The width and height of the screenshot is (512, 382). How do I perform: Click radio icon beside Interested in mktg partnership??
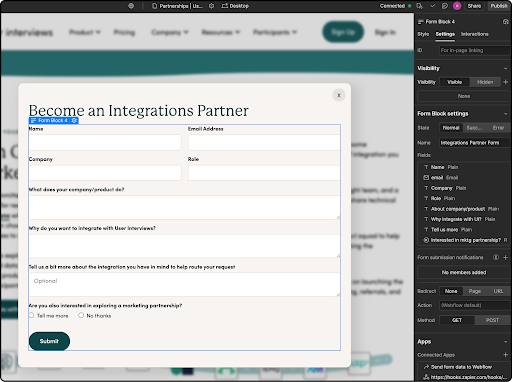(426, 240)
